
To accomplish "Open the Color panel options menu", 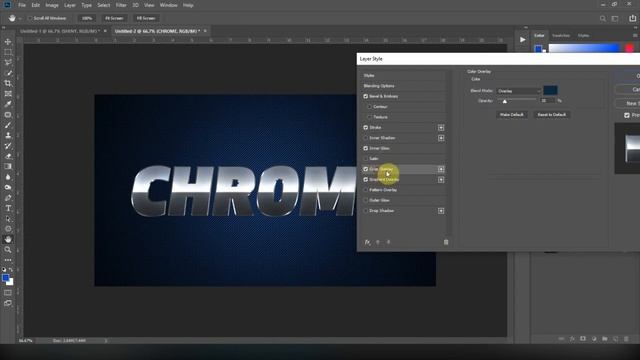I will tap(635, 36).
